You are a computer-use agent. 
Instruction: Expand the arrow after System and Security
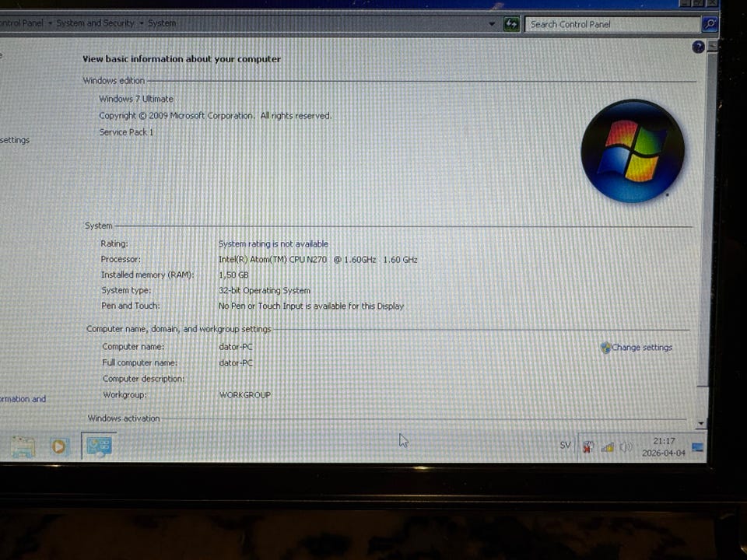point(142,23)
